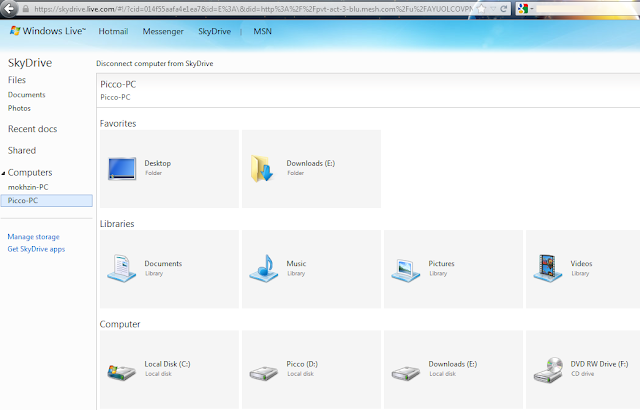Open Shared in the sidebar

(22, 151)
